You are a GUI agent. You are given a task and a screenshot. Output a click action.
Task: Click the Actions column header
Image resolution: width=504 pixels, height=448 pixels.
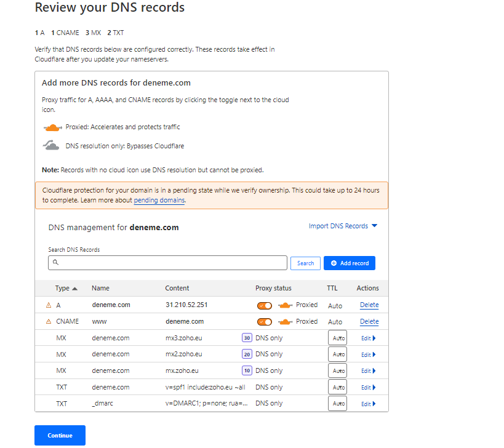(x=368, y=288)
